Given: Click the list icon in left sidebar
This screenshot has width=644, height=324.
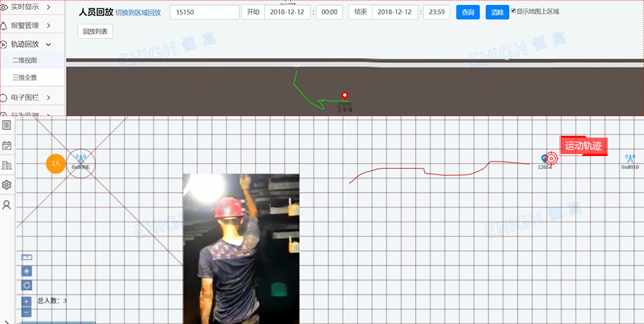Looking at the screenshot, I should point(6,125).
